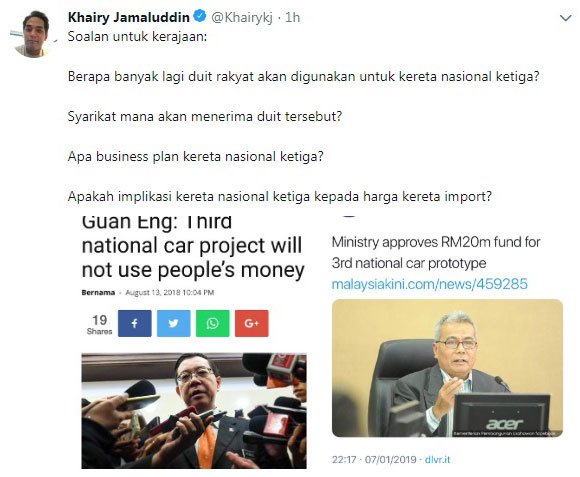Click the 19 Shares counter
Image resolution: width=580 pixels, height=477 pixels.
pos(100,324)
